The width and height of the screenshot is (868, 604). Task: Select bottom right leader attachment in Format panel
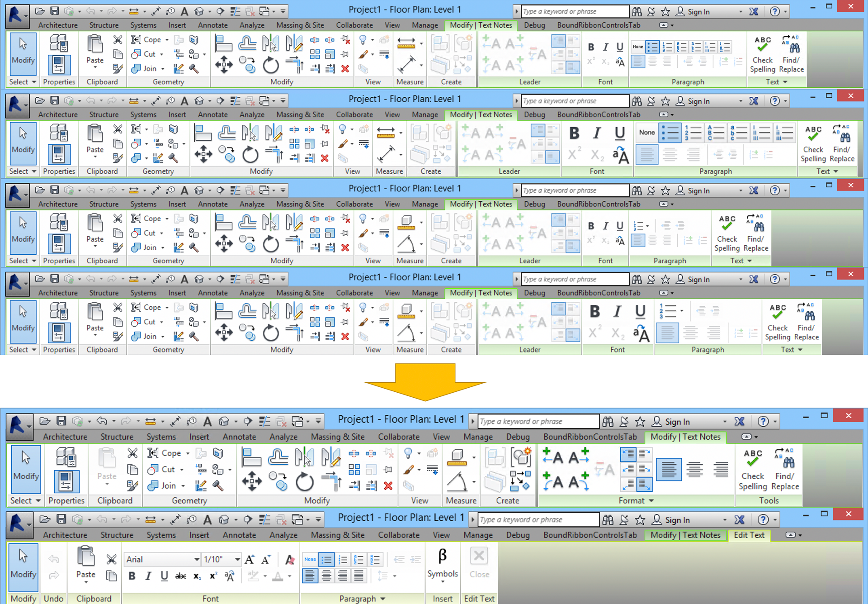pos(644,485)
